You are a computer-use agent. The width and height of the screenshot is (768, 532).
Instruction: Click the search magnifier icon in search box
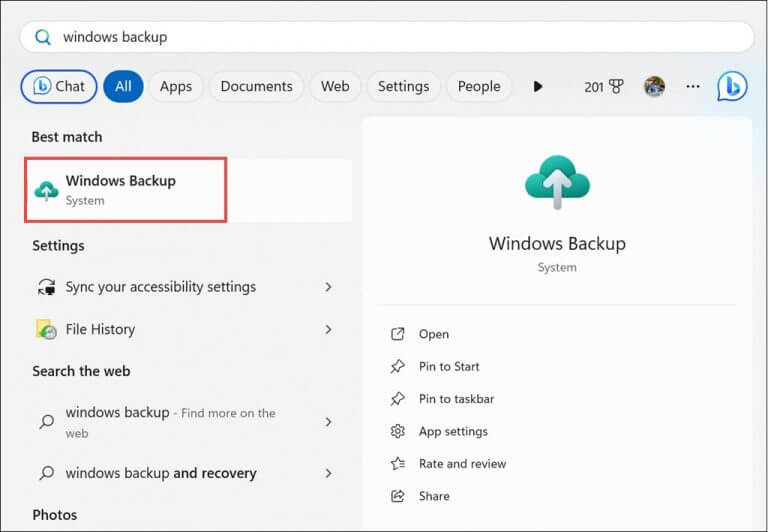[x=43, y=37]
